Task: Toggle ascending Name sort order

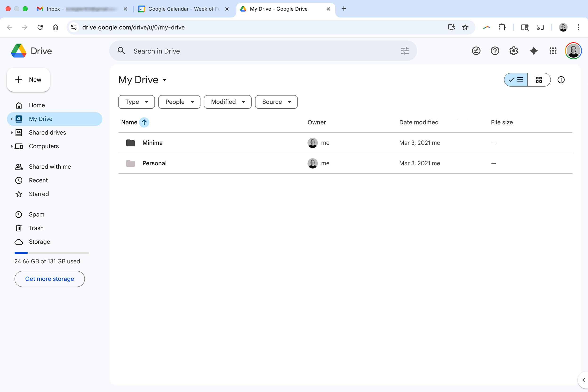Action: (144, 122)
